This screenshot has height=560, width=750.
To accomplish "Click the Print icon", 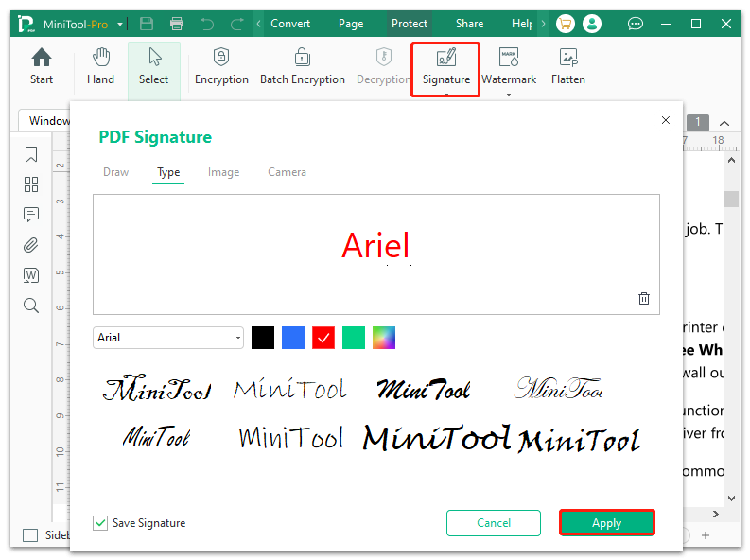I will [177, 24].
